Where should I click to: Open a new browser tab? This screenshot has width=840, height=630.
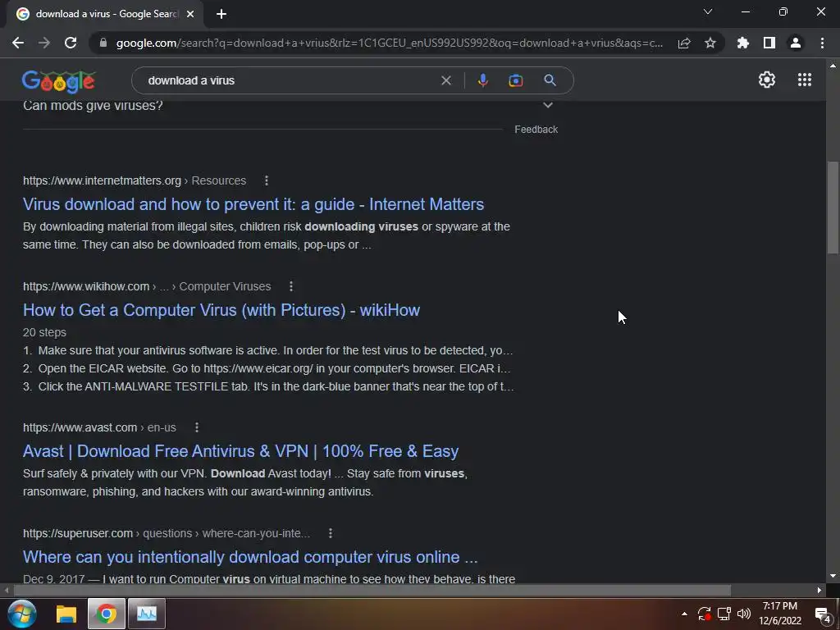(x=221, y=15)
